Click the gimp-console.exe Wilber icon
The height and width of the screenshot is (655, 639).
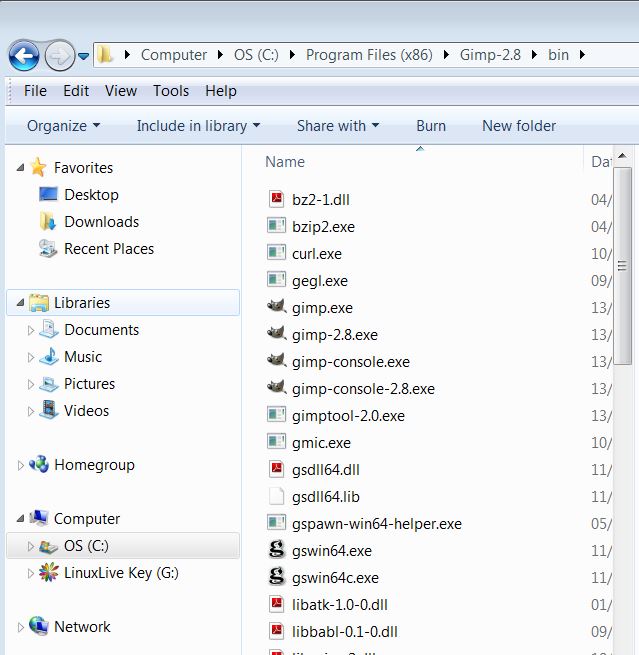(276, 360)
